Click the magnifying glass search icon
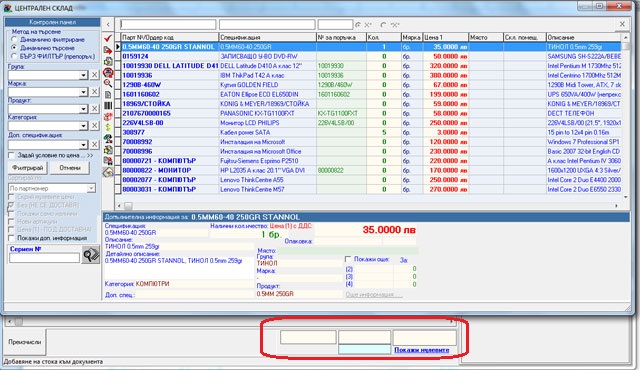This screenshot has height=370, width=640. [108, 83]
